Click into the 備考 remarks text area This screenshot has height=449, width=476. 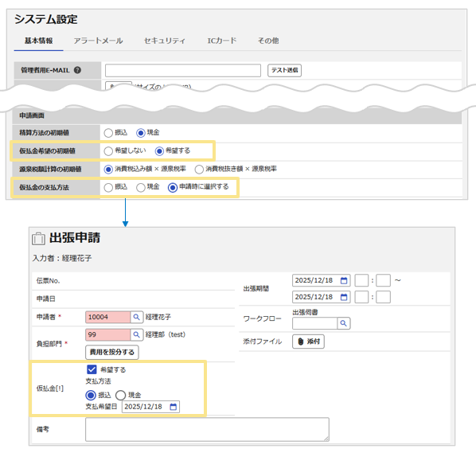(x=207, y=429)
